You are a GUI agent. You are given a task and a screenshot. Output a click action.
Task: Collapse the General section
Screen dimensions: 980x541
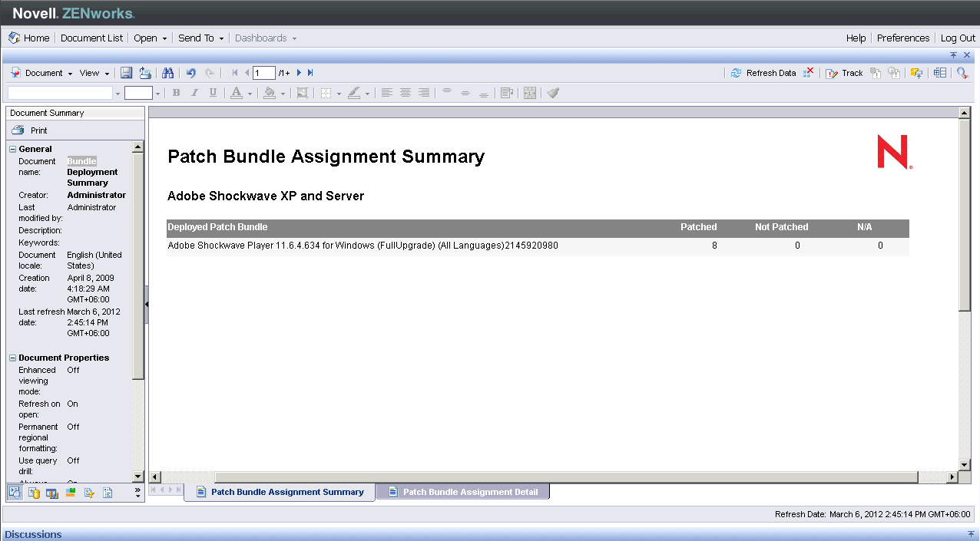(x=13, y=149)
